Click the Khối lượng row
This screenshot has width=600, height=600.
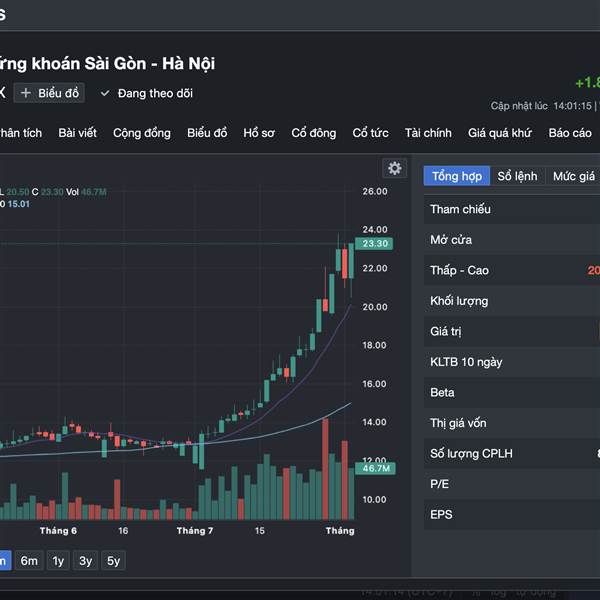point(512,301)
